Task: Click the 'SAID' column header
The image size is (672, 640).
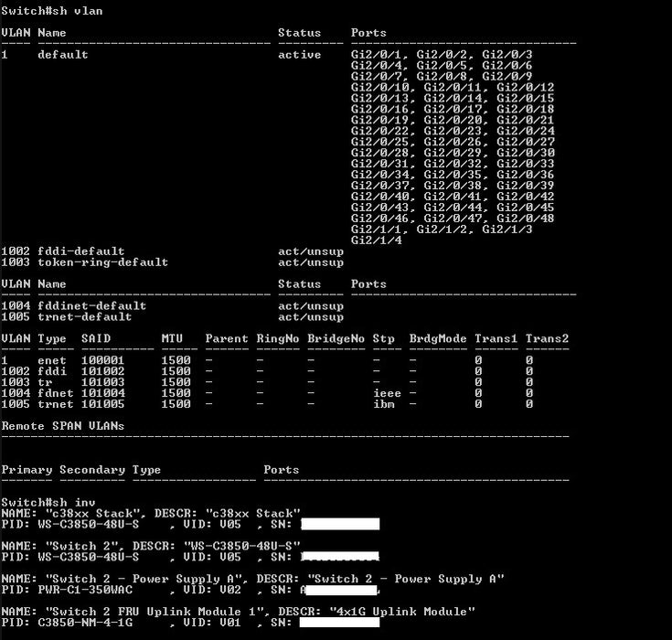Action: 96,338
